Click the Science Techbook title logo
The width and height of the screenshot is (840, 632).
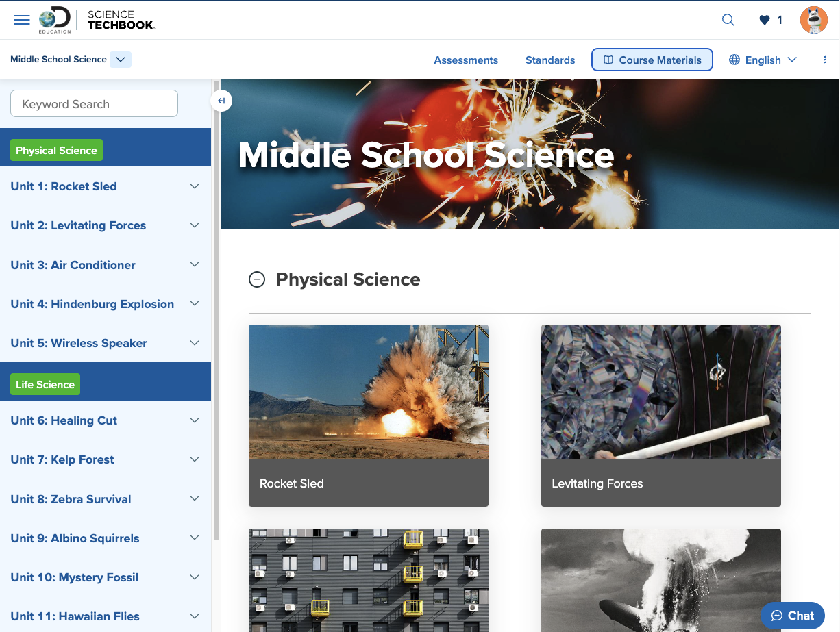(121, 21)
